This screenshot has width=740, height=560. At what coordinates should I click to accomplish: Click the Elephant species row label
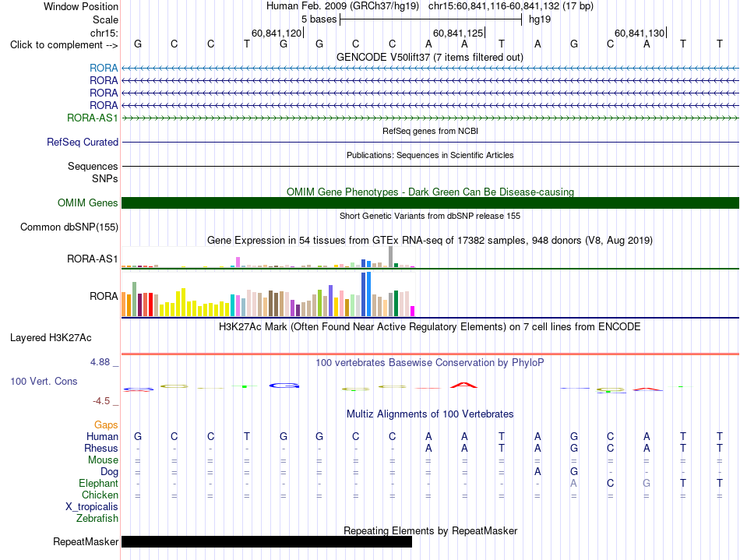[x=99, y=484]
